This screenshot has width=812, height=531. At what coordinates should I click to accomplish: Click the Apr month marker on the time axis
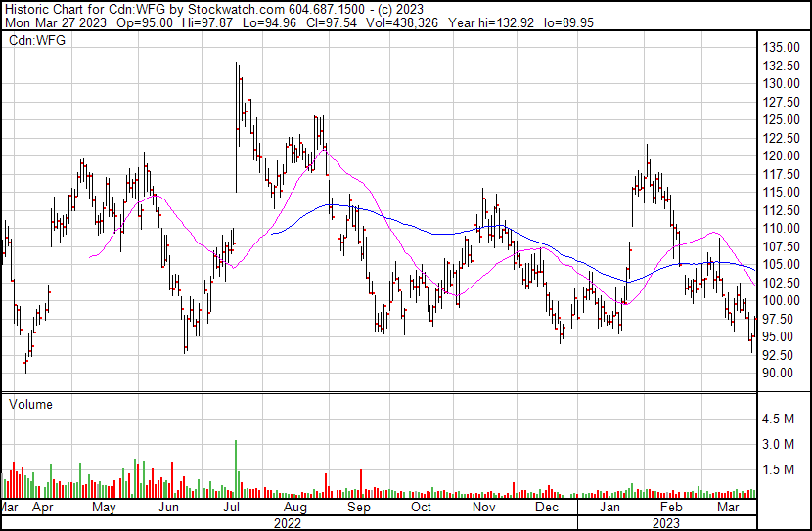(x=42, y=509)
